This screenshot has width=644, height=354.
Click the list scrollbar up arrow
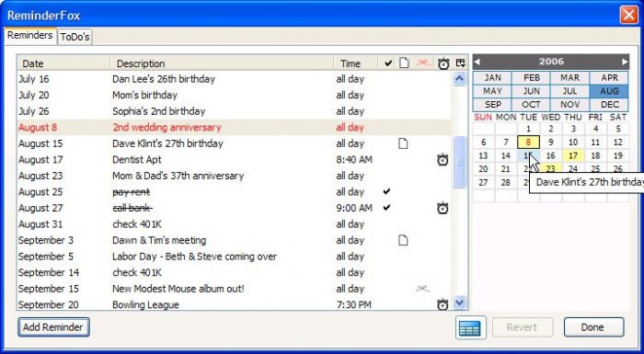pyautogui.click(x=459, y=78)
